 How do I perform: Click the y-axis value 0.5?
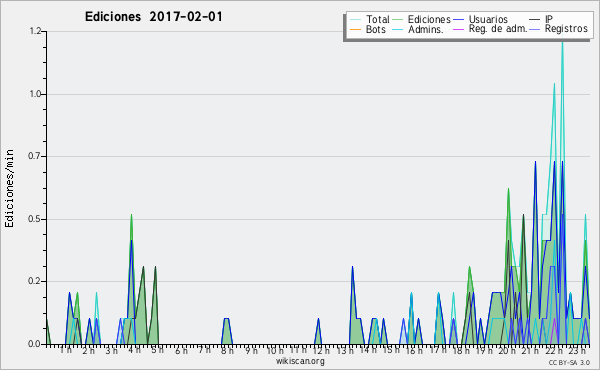(34, 219)
